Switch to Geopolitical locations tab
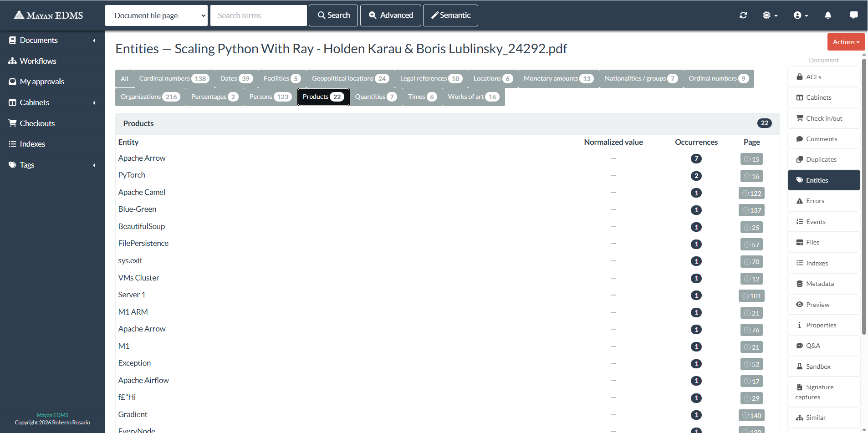868x433 pixels. (x=351, y=79)
